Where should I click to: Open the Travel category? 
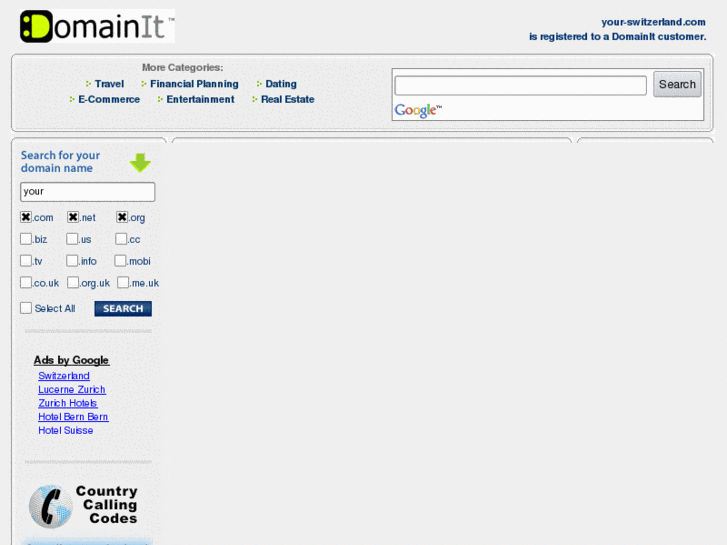[109, 84]
